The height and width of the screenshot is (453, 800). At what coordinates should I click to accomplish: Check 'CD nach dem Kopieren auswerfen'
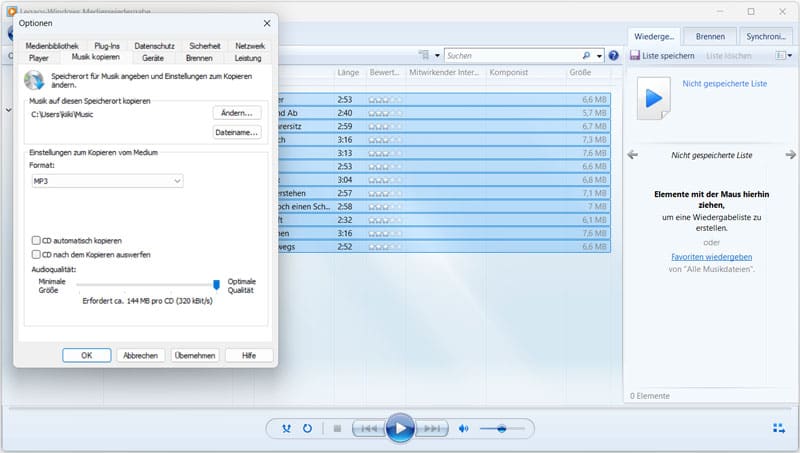click(37, 255)
